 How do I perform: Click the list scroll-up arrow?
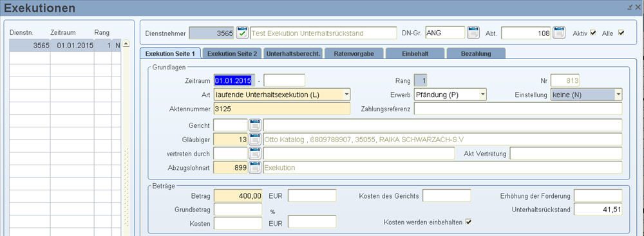click(x=126, y=44)
